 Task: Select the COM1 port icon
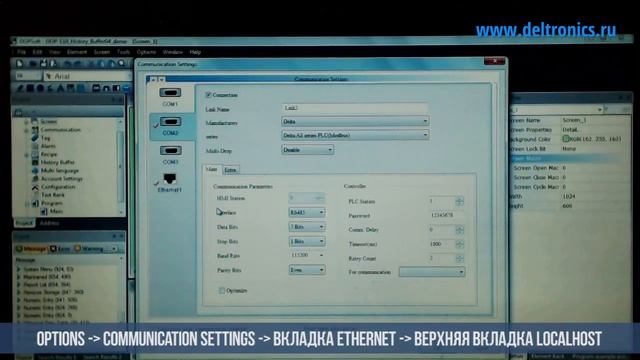170,93
